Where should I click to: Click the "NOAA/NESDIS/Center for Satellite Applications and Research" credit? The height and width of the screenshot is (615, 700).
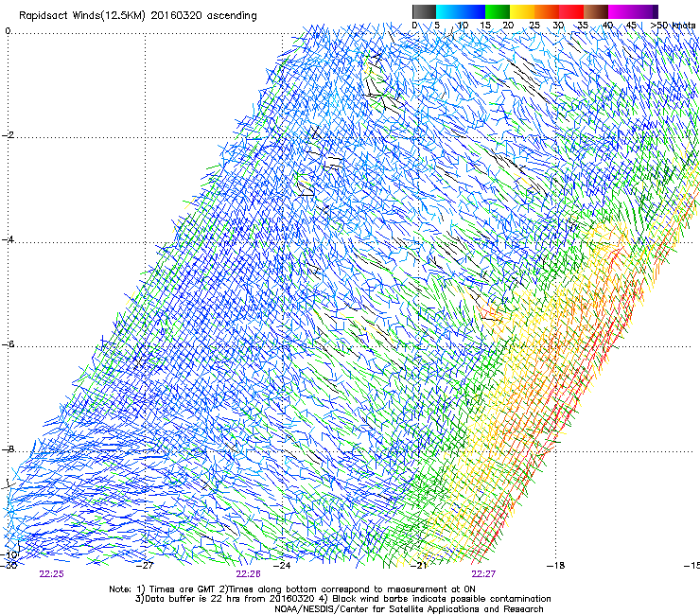[x=409, y=609]
